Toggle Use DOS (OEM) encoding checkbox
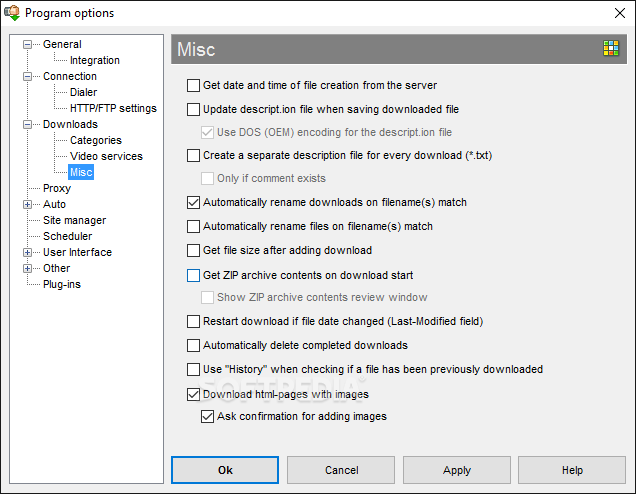This screenshot has height=494, width=636. pyautogui.click(x=207, y=132)
